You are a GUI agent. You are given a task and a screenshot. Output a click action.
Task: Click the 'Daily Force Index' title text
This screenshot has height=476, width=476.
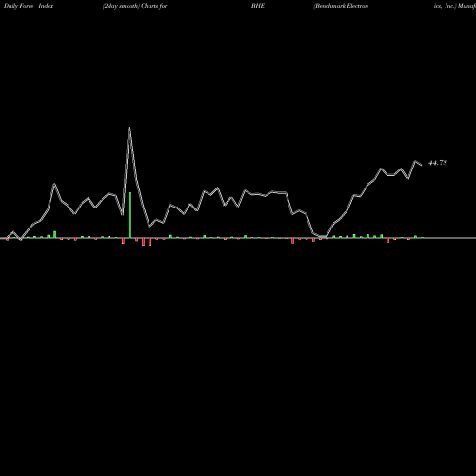[x=29, y=6]
